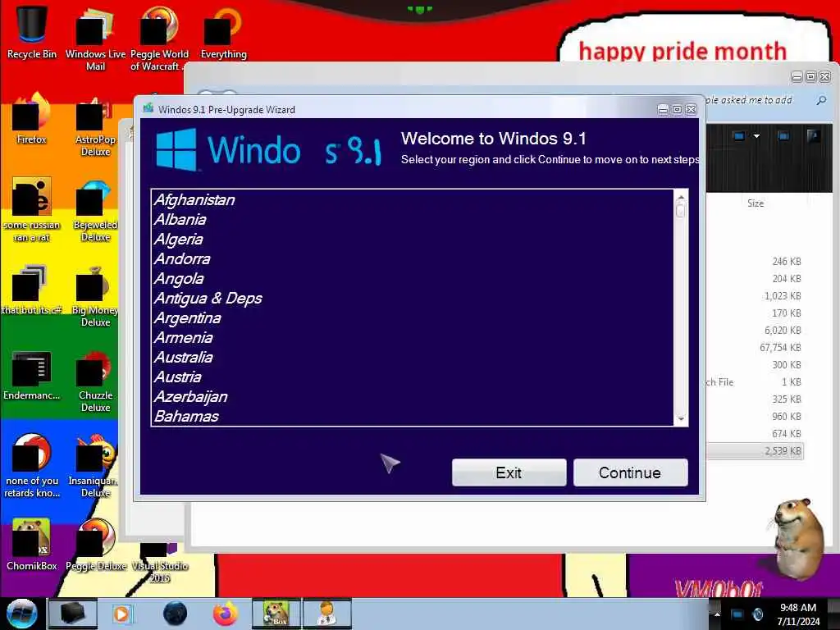Viewport: 840px width, 630px height.
Task: Select Azerbaijan in the region list
Action: pos(412,397)
